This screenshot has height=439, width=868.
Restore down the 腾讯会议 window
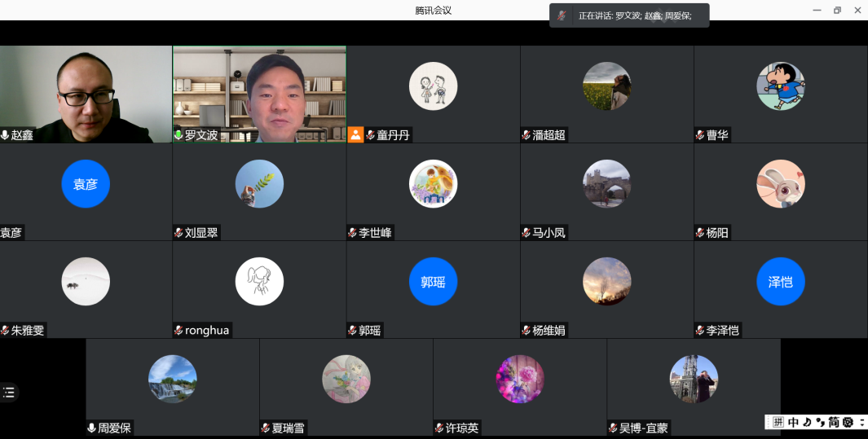coord(837,11)
